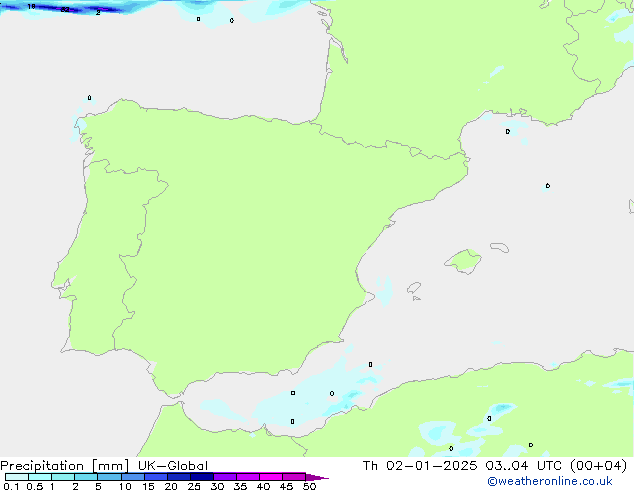The image size is (634, 490).
Task: Select the 0.1 mm lightest legend swatch
Action: (x=16, y=477)
